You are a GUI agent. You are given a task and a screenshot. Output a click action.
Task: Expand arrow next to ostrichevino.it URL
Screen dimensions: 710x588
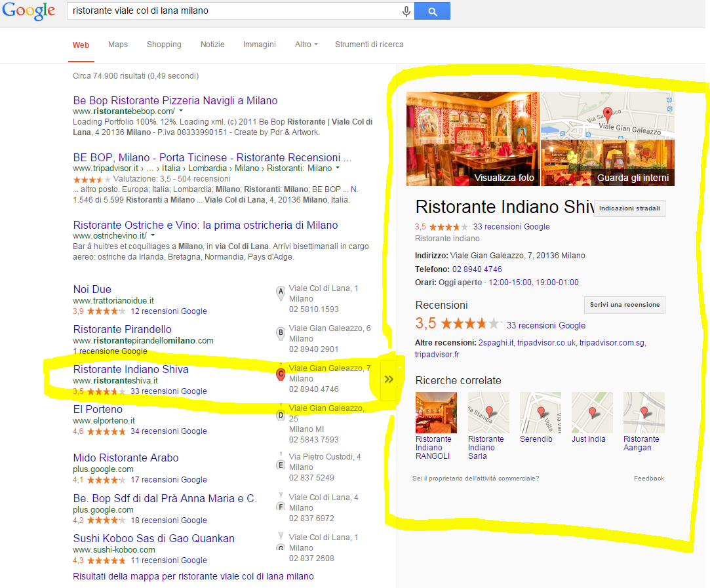[153, 235]
